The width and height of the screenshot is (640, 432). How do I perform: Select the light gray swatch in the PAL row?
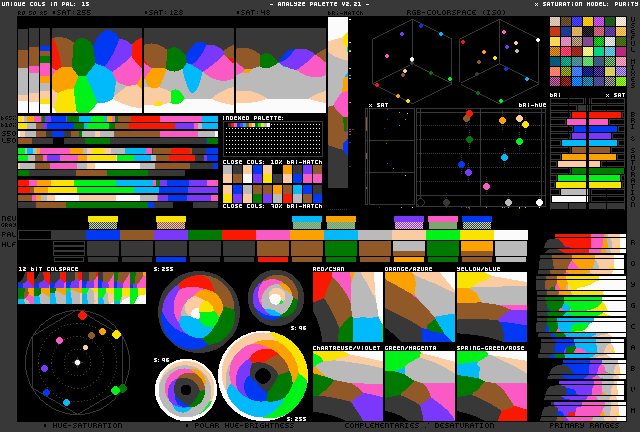click(375, 235)
